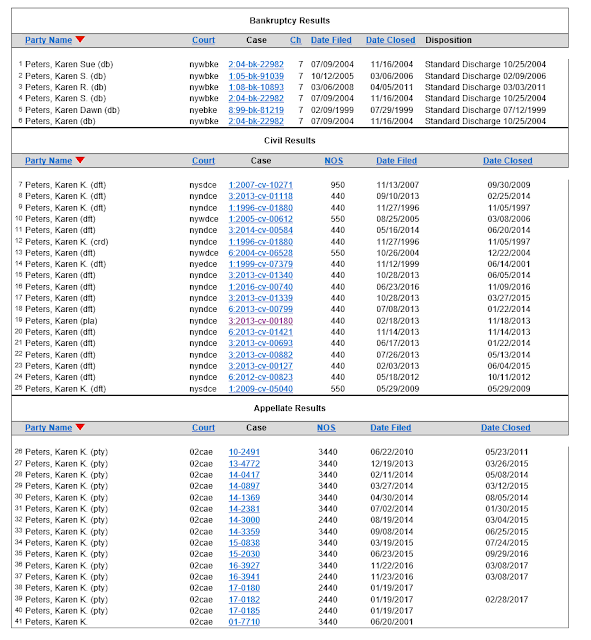Image resolution: width=591 pixels, height=640 pixels.
Task: Click the red sort arrow in Appellate Results
Action: (80, 427)
